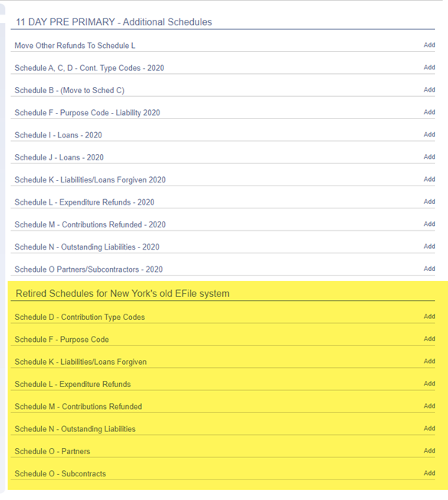The image size is (448, 500).
Task: Select 'Schedule O - Partners' text
Action: coord(53,451)
